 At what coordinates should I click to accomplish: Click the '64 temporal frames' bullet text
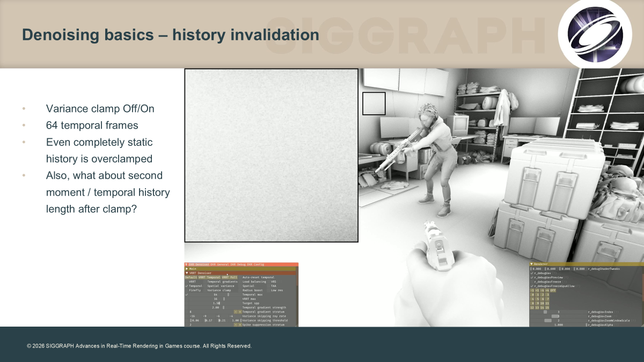click(x=92, y=125)
